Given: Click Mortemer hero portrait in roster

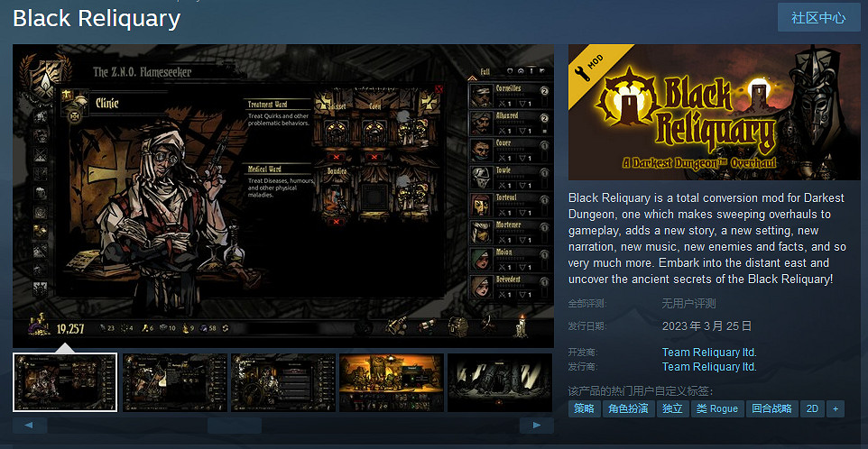Looking at the screenshot, I should tap(481, 233).
